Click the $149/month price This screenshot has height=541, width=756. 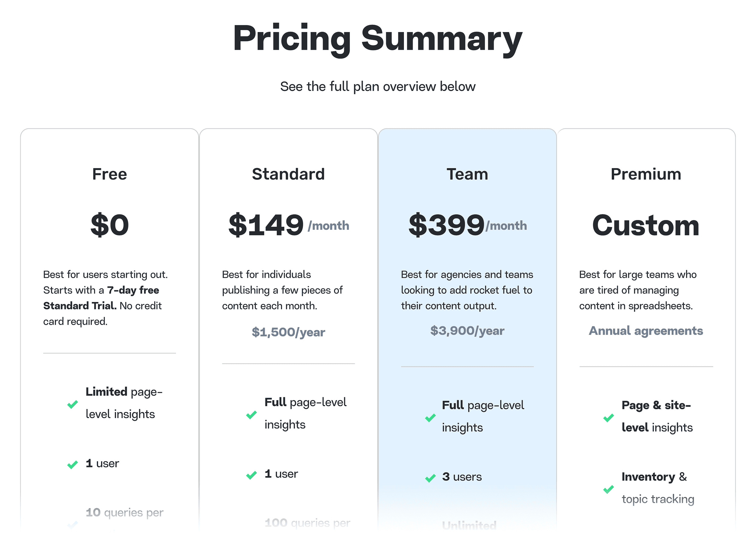point(288,225)
